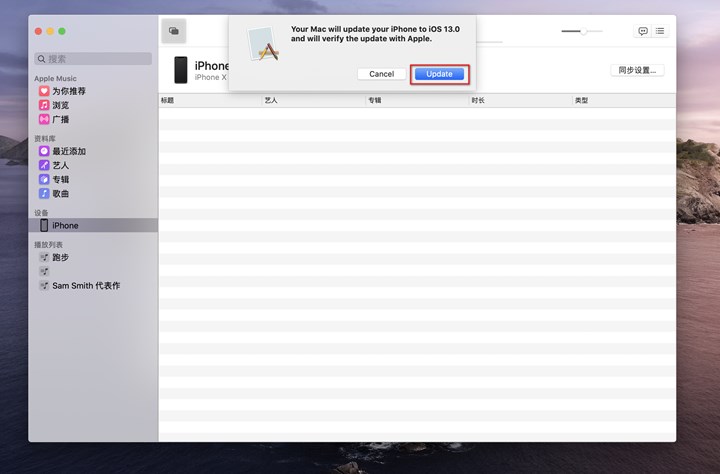The width and height of the screenshot is (720, 474).
Task: Focus the 搜索 search field
Action: 93,59
